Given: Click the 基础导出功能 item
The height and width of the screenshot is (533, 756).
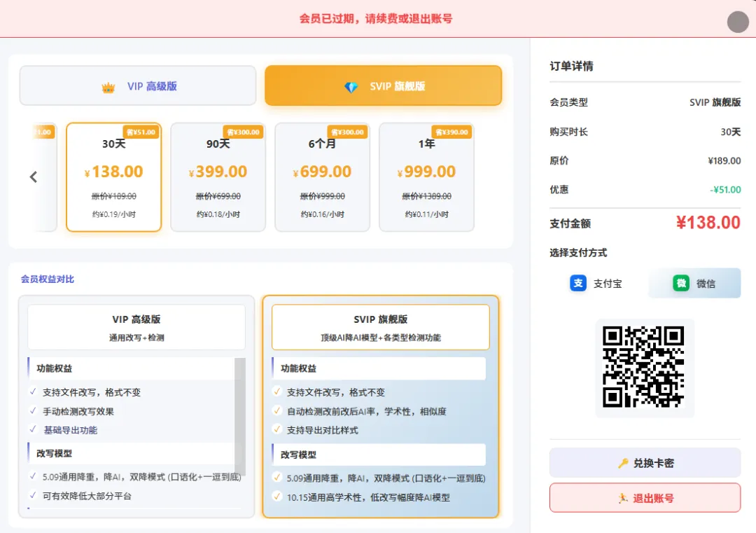Looking at the screenshot, I should point(71,430).
